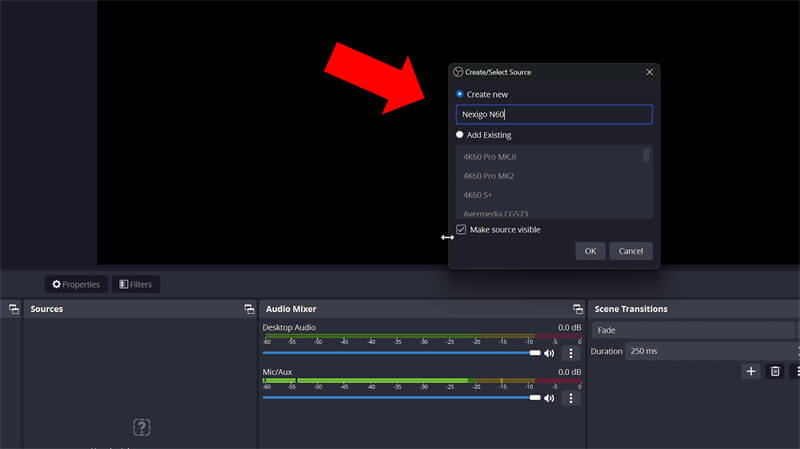800x449 pixels.
Task: Open source Properties button
Action: (76, 284)
